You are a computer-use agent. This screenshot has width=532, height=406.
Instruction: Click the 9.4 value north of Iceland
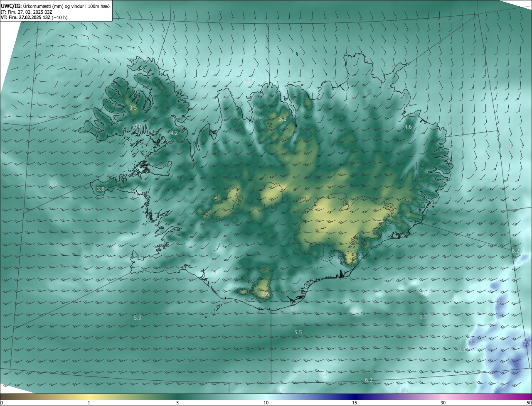249,80
